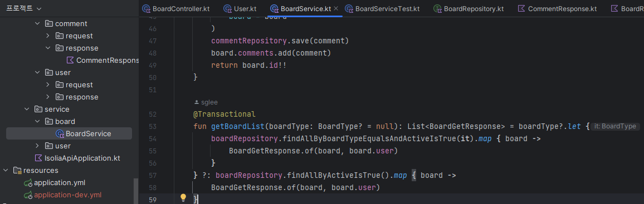644x204 pixels.
Task: Collapse the board folder chevron
Action: [37, 122]
